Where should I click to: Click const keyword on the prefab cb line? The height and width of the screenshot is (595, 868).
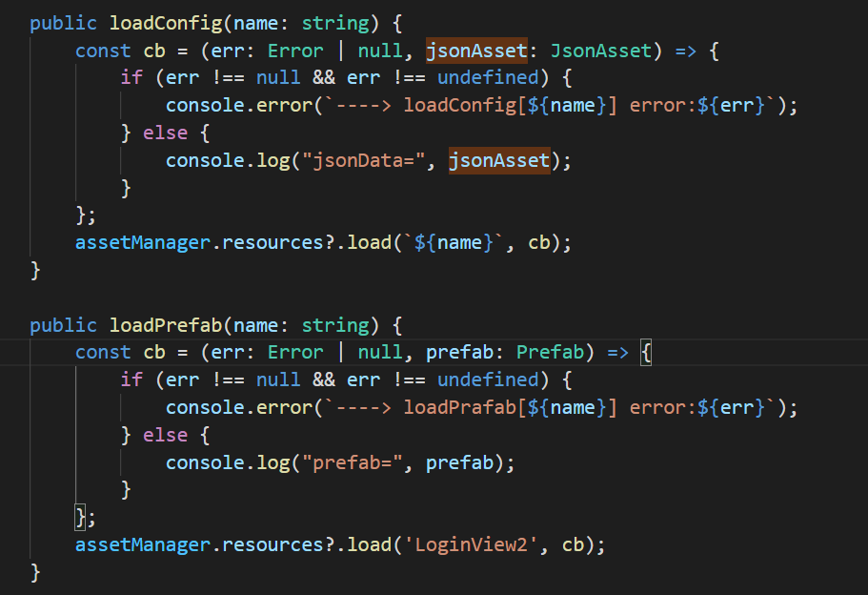tap(103, 353)
